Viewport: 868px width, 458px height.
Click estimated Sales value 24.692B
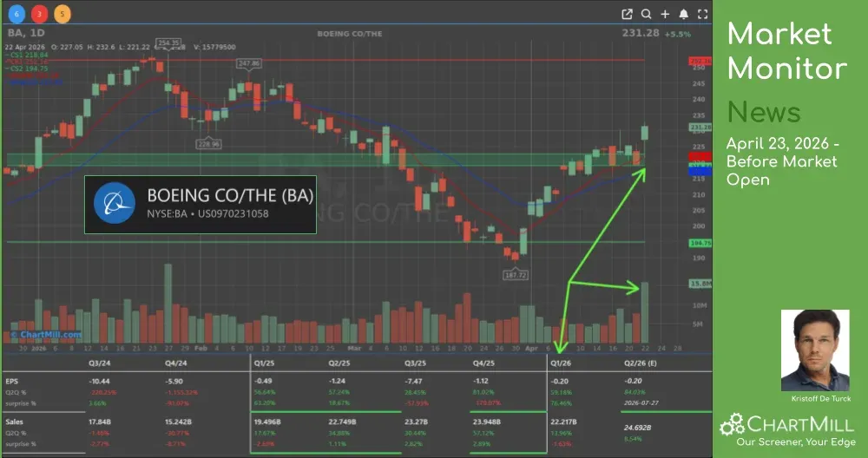pos(638,428)
